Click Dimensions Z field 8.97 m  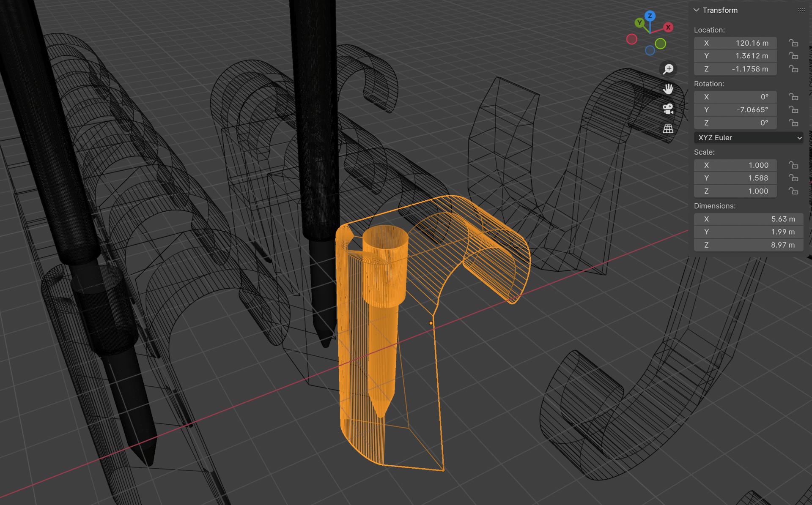tap(749, 245)
